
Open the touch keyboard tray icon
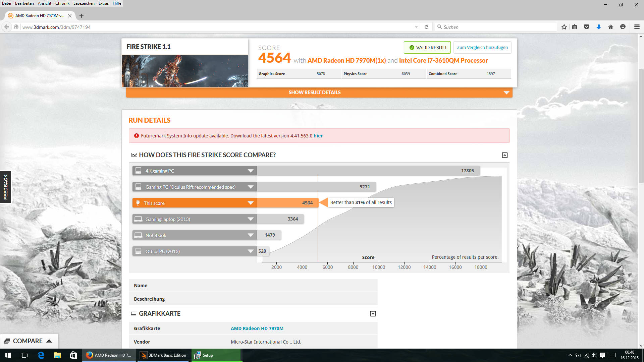[611, 355]
